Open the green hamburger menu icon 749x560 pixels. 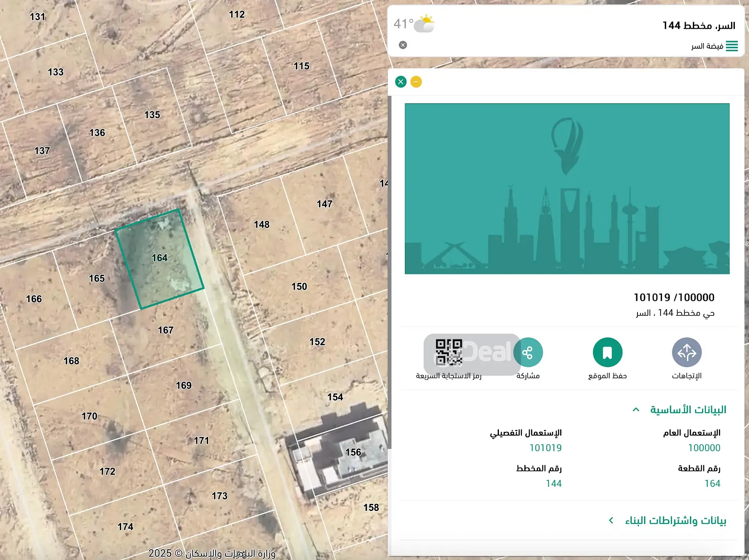pos(732,46)
